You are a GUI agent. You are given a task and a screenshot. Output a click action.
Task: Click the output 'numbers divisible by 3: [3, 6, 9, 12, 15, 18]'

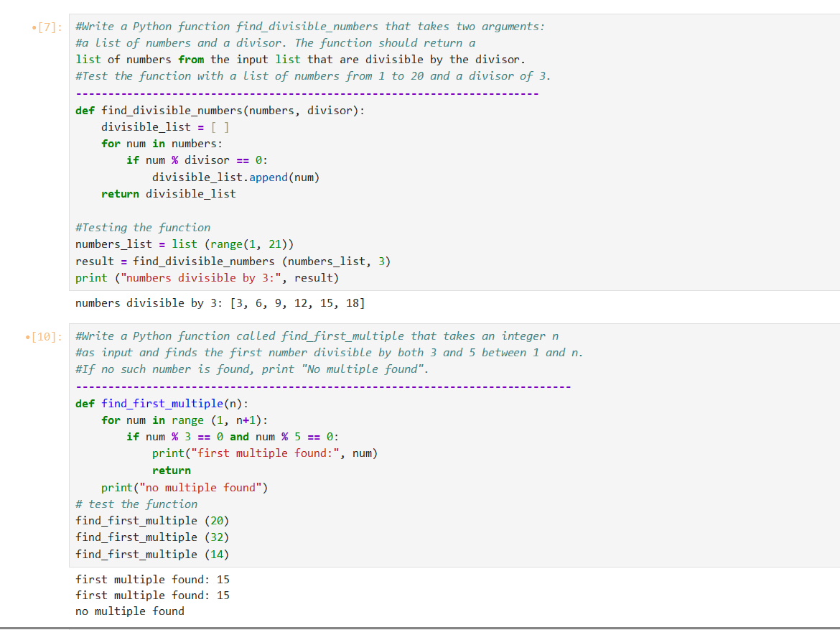coord(220,303)
